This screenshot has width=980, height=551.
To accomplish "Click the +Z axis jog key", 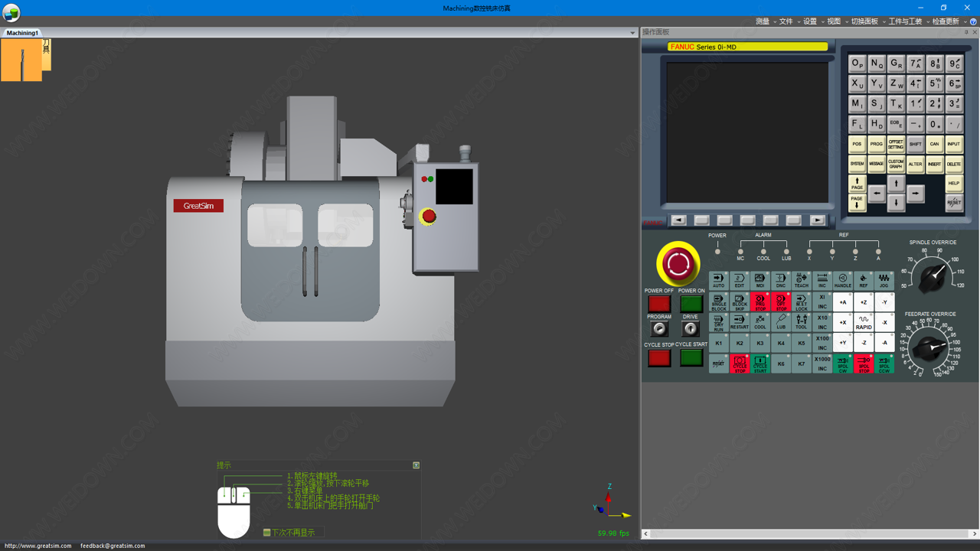I will (863, 302).
